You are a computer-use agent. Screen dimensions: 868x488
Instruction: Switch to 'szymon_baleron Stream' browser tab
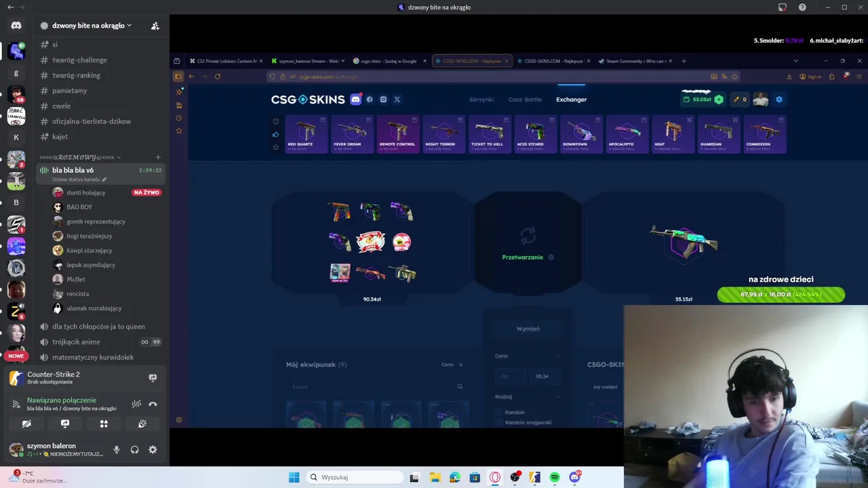pyautogui.click(x=307, y=61)
